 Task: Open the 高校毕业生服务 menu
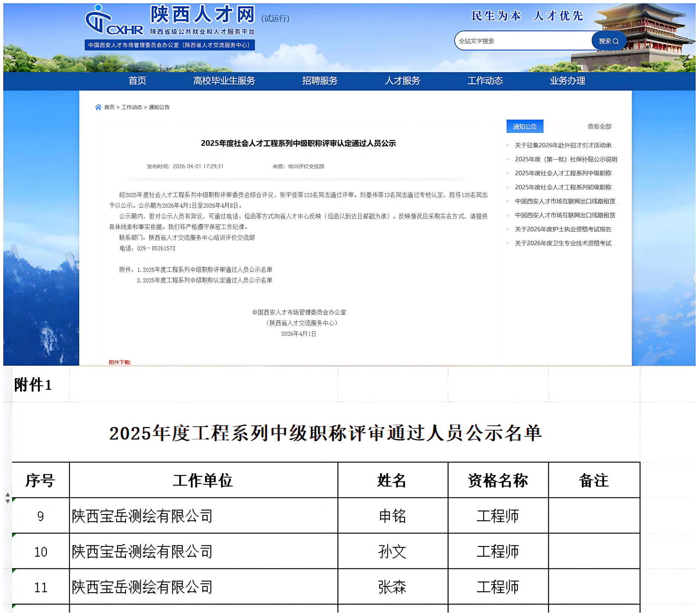(224, 81)
